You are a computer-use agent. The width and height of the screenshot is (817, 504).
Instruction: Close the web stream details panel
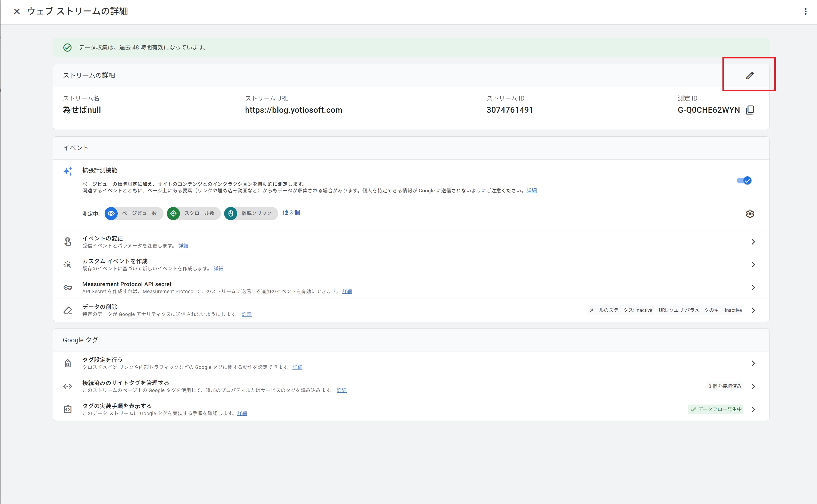point(17,11)
